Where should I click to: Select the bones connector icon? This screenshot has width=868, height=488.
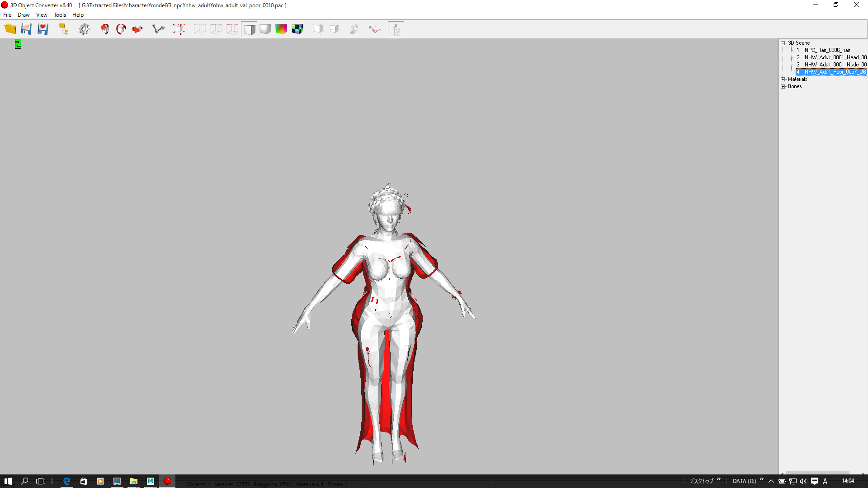point(158,29)
